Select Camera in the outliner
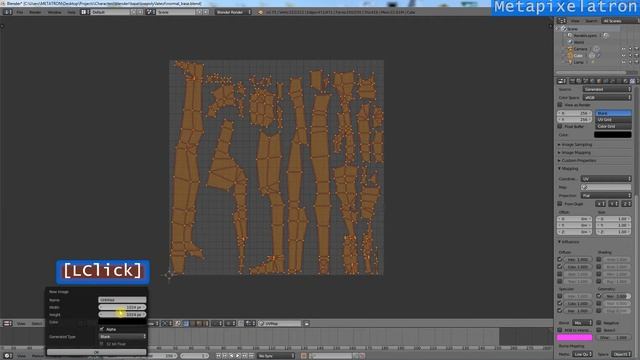This screenshot has height=360, width=640. pyautogui.click(x=580, y=49)
